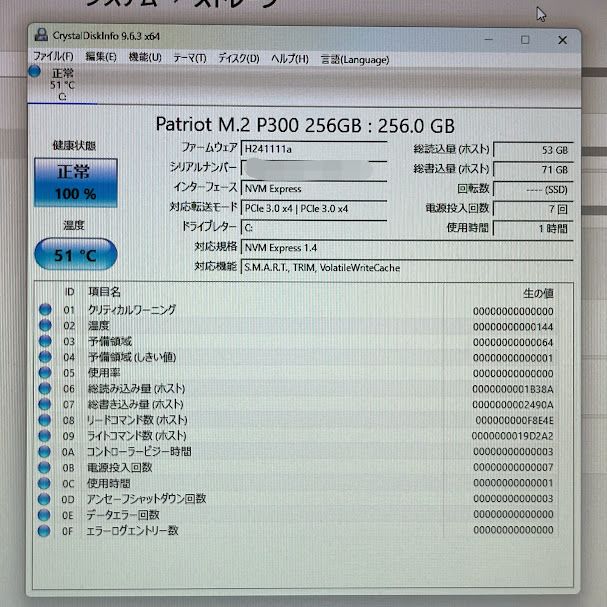Open the 言語(Language) menu
Viewport: 607px width, 607px height.
coord(355,60)
